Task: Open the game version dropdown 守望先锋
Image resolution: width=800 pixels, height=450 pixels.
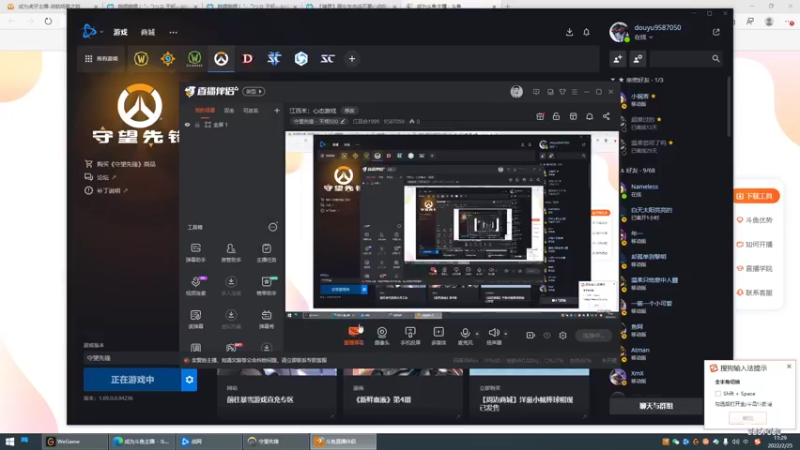Action: (131, 358)
